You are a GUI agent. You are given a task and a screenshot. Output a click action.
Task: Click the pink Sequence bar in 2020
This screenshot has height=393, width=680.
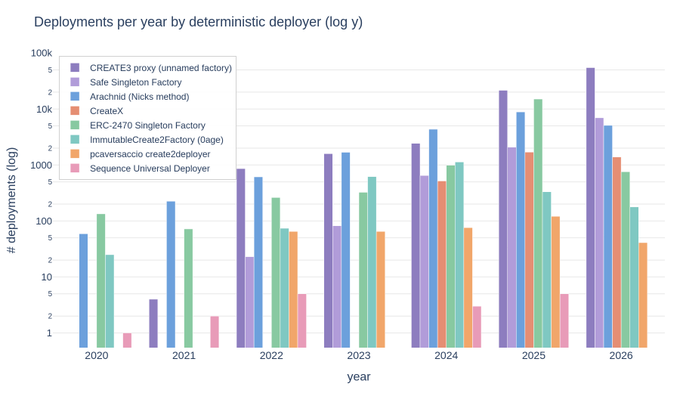coord(127,340)
